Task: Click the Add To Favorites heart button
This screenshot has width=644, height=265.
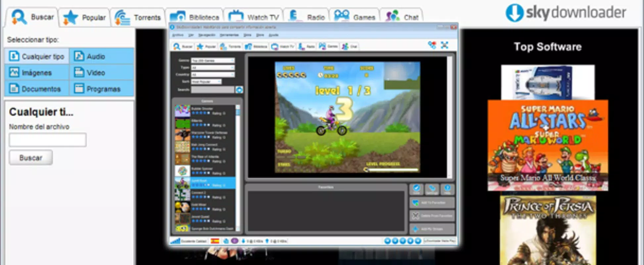Action: [432, 203]
